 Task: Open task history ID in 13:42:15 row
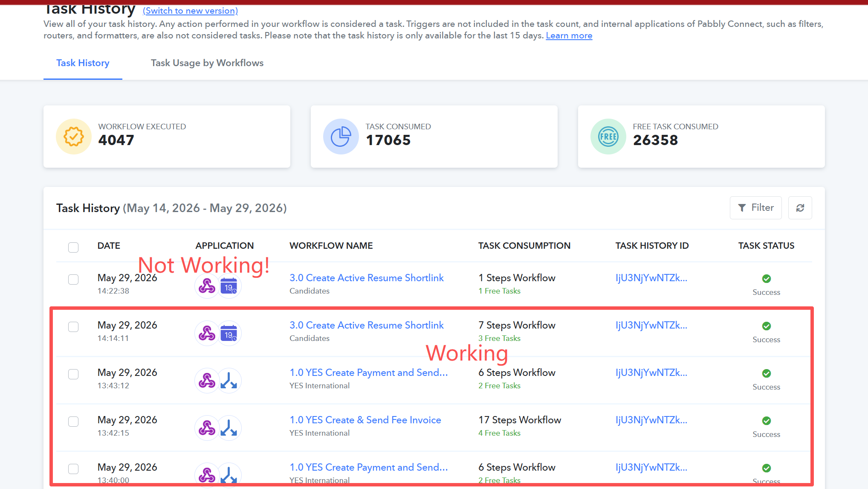(x=651, y=420)
